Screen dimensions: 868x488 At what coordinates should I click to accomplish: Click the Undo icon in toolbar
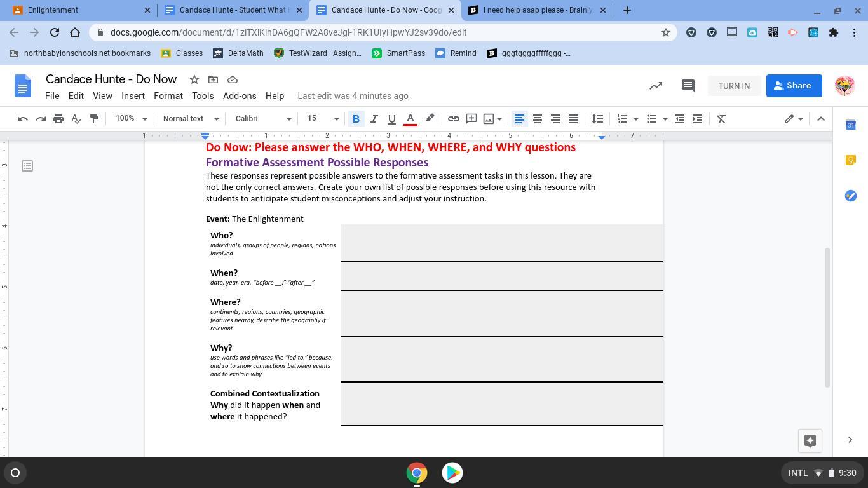(22, 119)
